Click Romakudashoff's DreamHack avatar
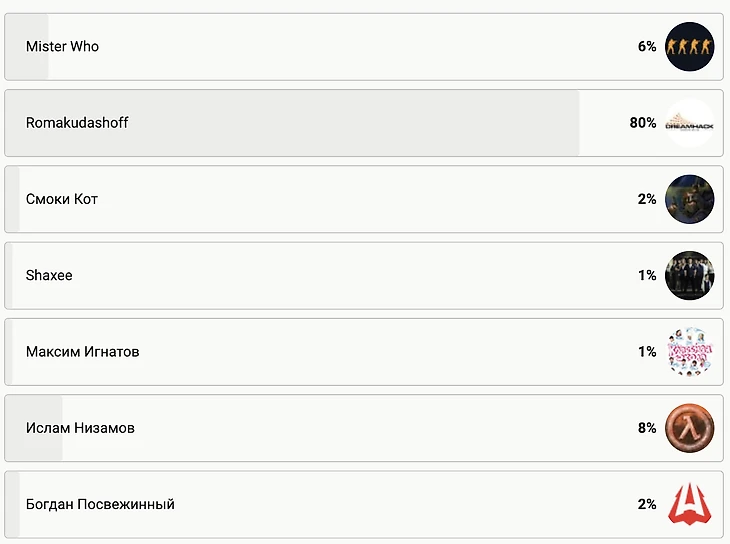The width and height of the screenshot is (730, 544). click(x=689, y=123)
